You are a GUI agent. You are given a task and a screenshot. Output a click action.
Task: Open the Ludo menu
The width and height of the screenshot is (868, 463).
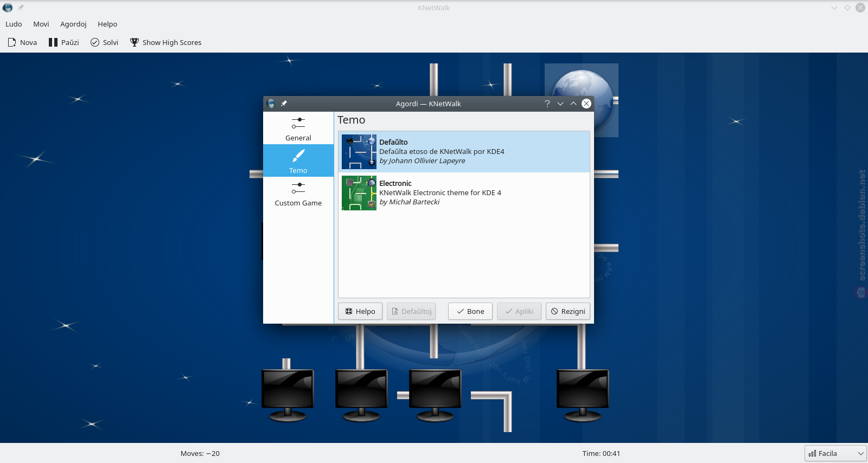pos(14,24)
